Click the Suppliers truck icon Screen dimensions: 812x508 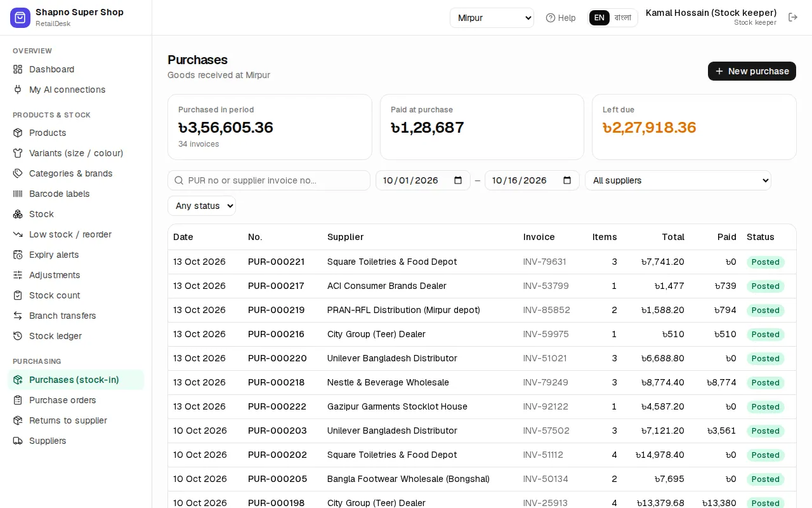coord(18,441)
